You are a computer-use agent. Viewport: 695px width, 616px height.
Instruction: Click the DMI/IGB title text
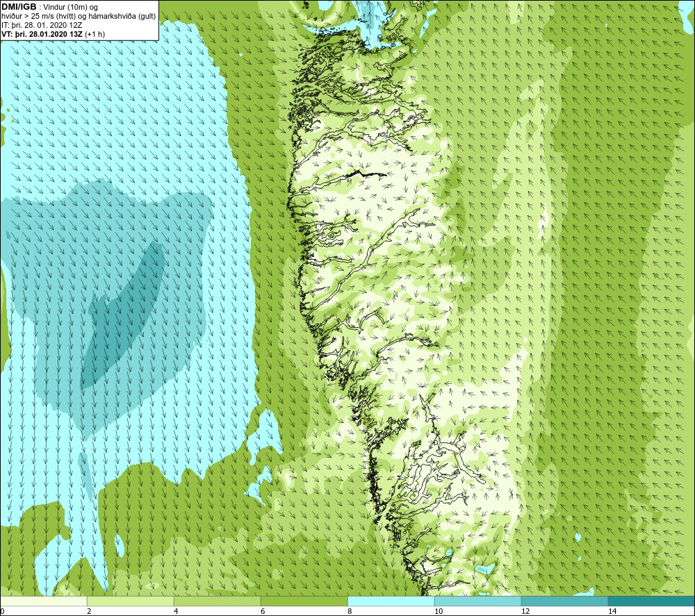[x=19, y=7]
